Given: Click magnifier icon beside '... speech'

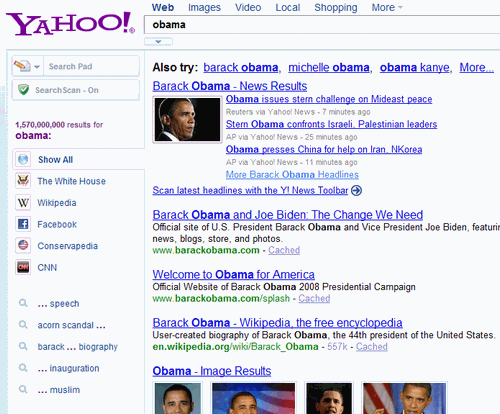Looking at the screenshot, I should [x=23, y=303].
